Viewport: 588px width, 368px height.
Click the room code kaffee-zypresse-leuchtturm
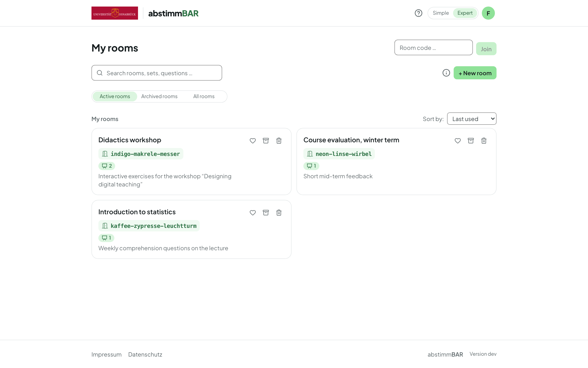click(149, 226)
